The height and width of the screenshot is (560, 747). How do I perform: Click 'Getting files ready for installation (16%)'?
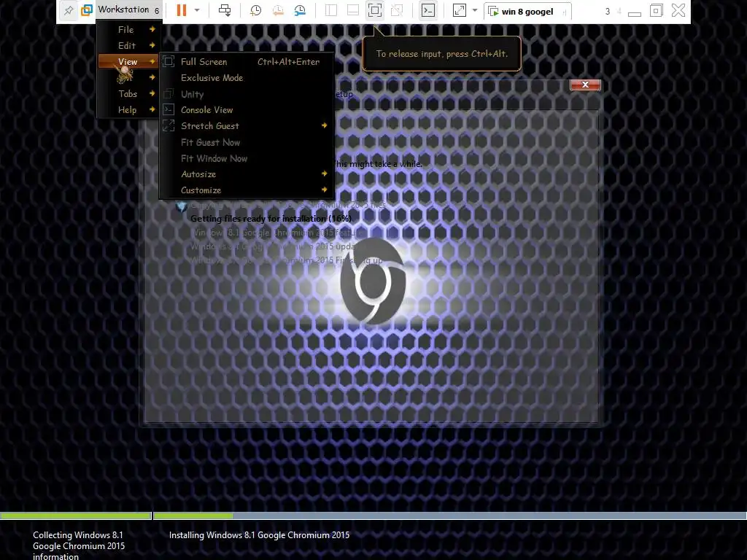click(271, 219)
